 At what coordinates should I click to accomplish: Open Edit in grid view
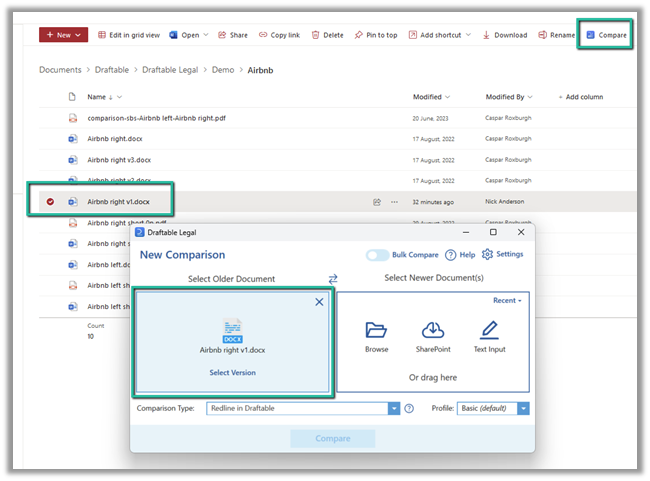(x=129, y=35)
